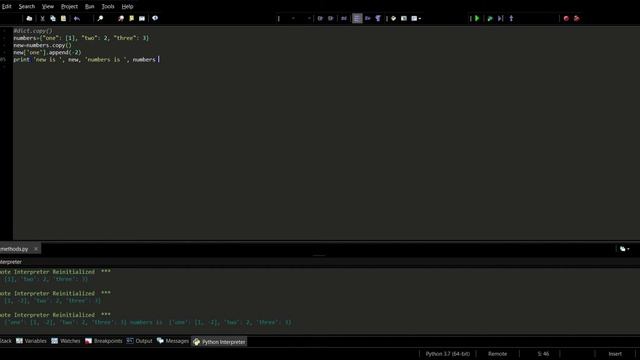Click the Paste clipboard icon
Image resolution: width=640 pixels, height=360 pixels.
(x=63, y=18)
